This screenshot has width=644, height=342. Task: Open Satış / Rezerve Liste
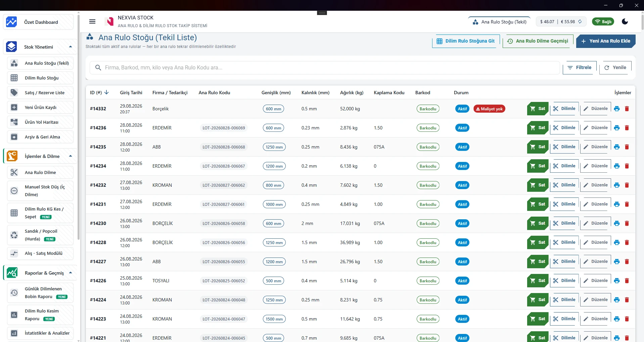coord(40,93)
